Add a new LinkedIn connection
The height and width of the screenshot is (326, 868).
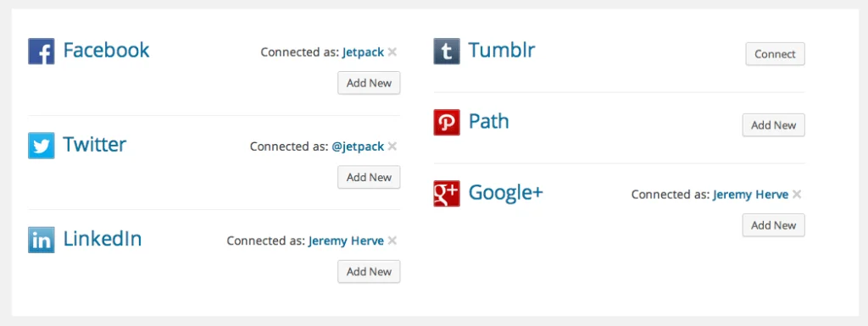tap(369, 271)
